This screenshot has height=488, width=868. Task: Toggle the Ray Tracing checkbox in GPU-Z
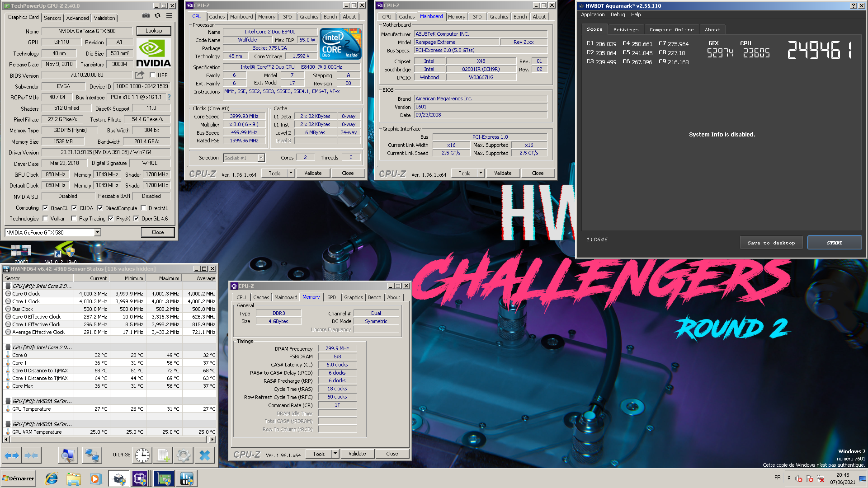point(74,219)
